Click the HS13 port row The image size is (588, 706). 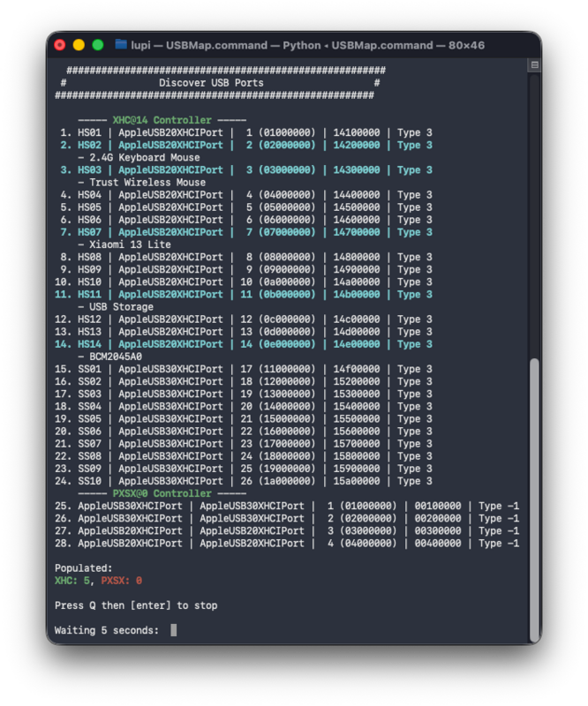coord(244,332)
